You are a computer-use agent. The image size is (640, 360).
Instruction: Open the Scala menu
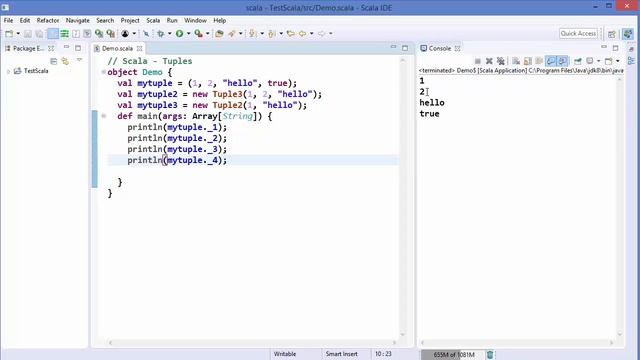[x=153, y=20]
